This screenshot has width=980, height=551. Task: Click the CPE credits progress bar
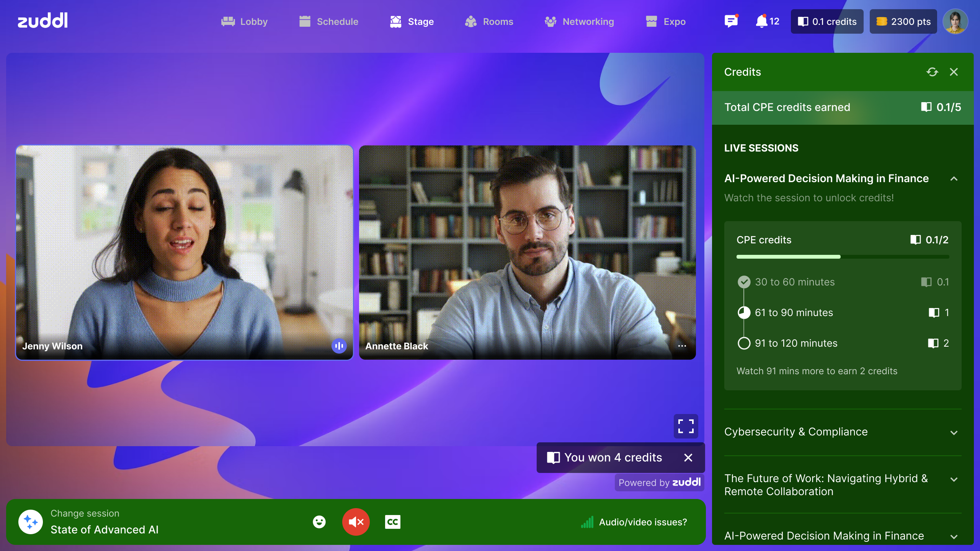click(843, 257)
